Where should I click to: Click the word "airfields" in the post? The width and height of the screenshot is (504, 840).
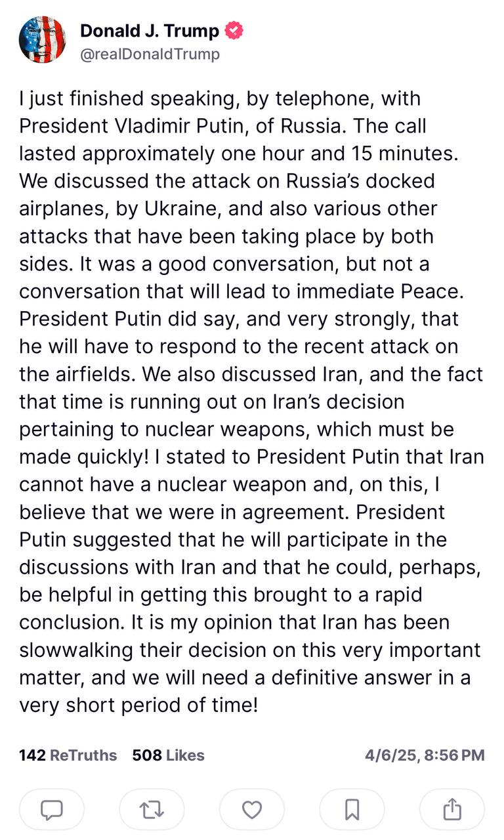click(x=89, y=374)
